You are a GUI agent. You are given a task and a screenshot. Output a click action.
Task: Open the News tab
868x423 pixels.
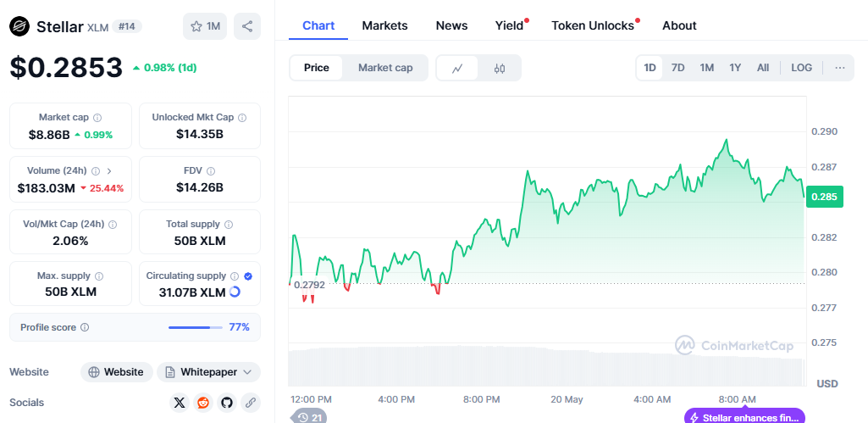(x=451, y=25)
